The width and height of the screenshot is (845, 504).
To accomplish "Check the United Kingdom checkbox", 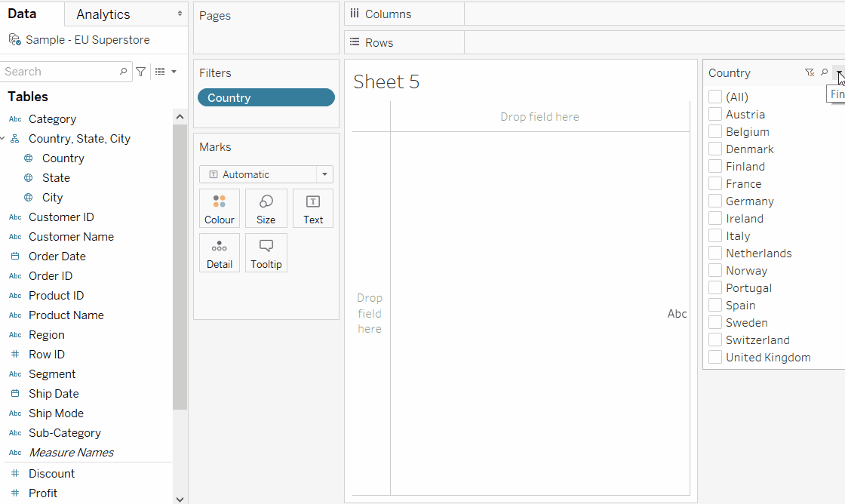I will pyautogui.click(x=714, y=357).
